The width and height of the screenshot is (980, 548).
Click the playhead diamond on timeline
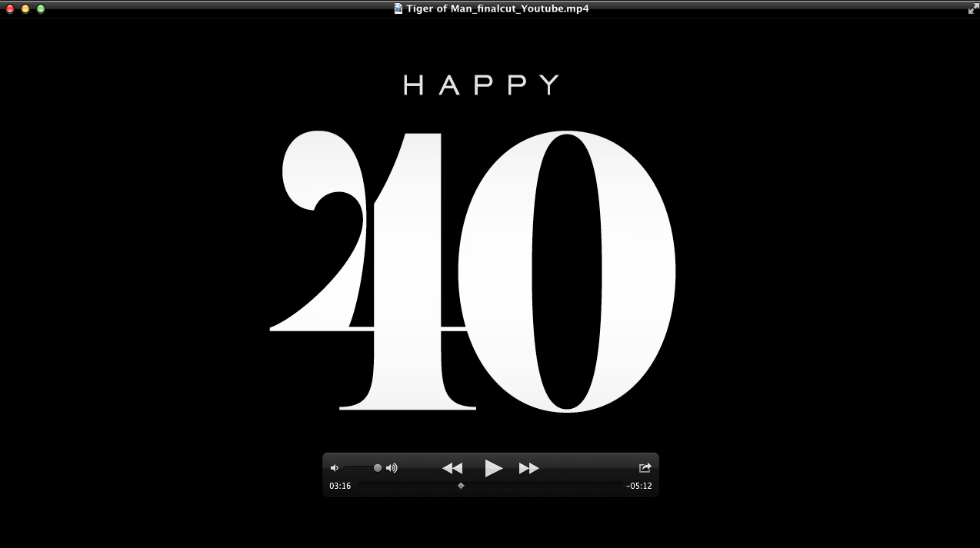click(461, 486)
